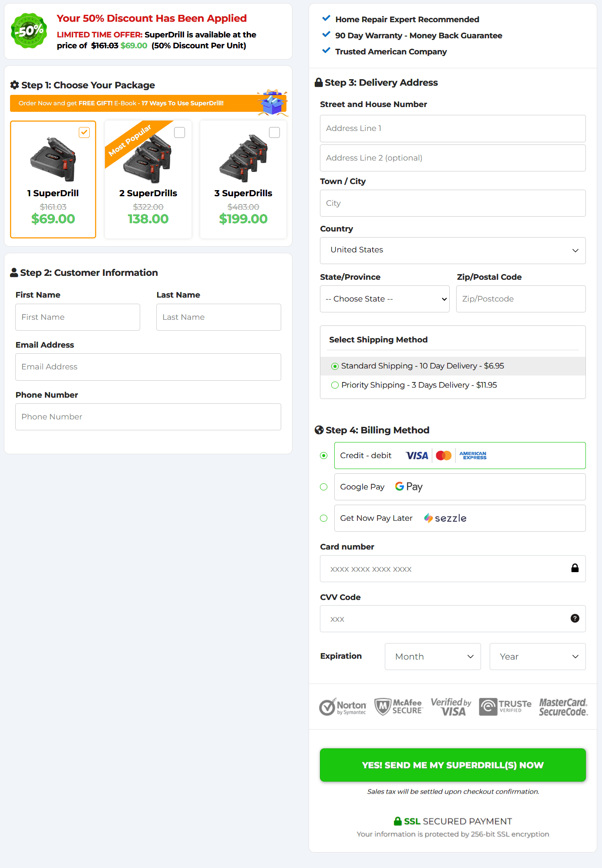
Task: Click the Last Name input field
Action: pos(219,317)
